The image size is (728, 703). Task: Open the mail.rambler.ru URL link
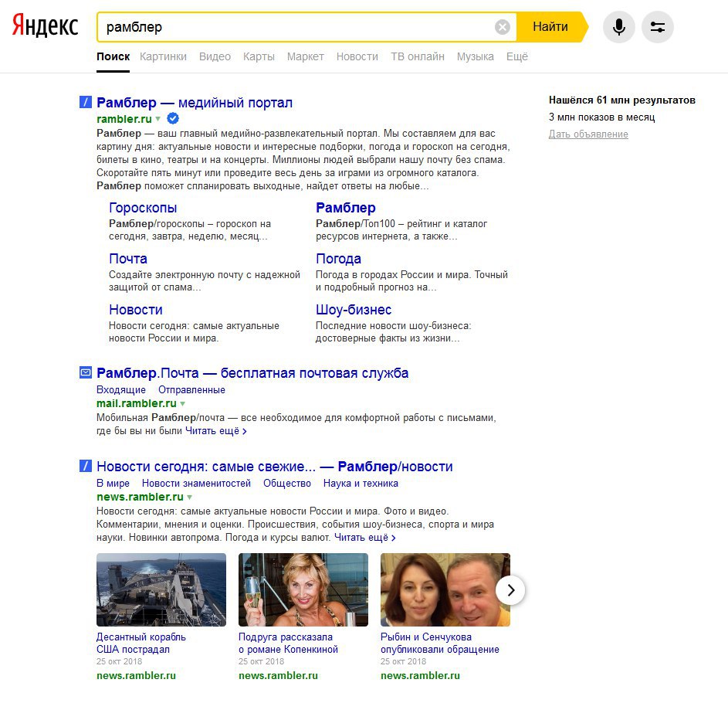[137, 403]
